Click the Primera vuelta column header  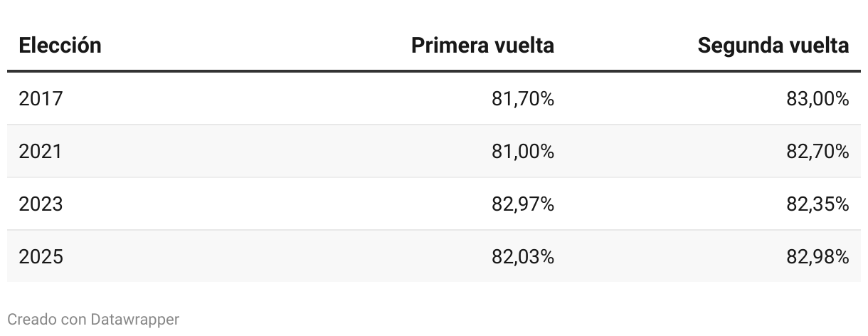pyautogui.click(x=483, y=46)
